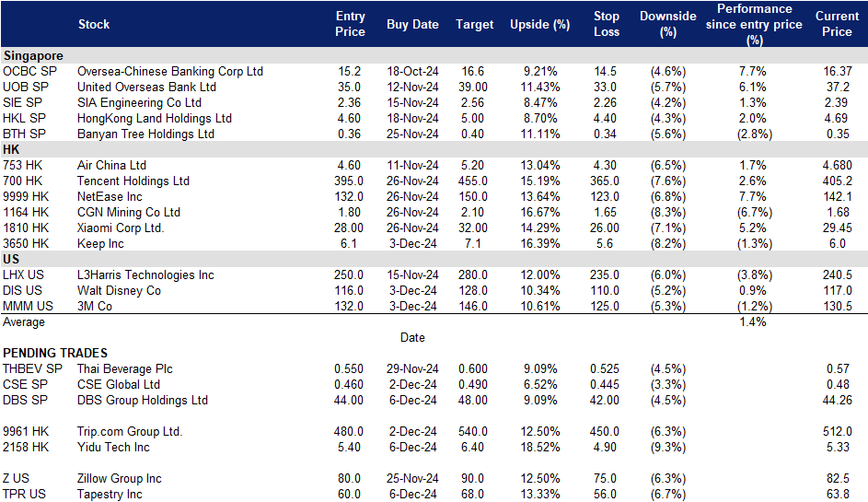Image resolution: width=868 pixels, height=502 pixels.
Task: Select DBS current price 44.26
Action: pos(837,400)
